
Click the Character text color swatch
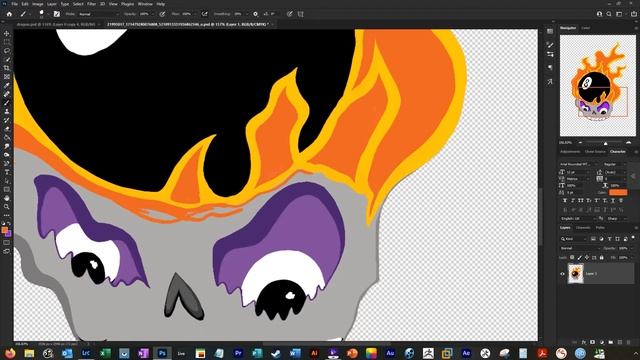pyautogui.click(x=618, y=192)
